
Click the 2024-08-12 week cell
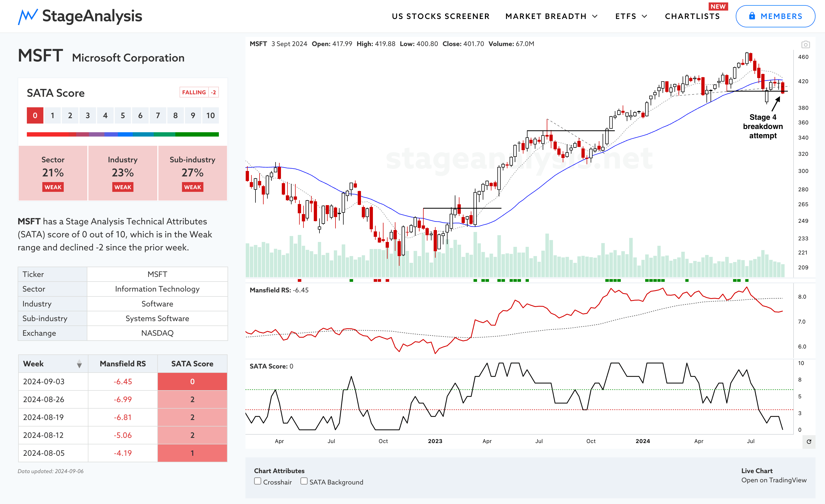pyautogui.click(x=53, y=435)
